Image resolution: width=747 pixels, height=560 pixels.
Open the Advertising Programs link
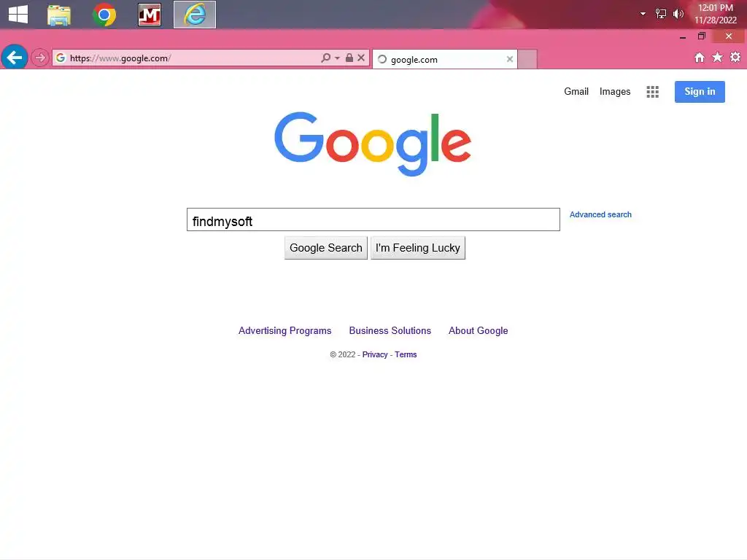pyautogui.click(x=285, y=330)
